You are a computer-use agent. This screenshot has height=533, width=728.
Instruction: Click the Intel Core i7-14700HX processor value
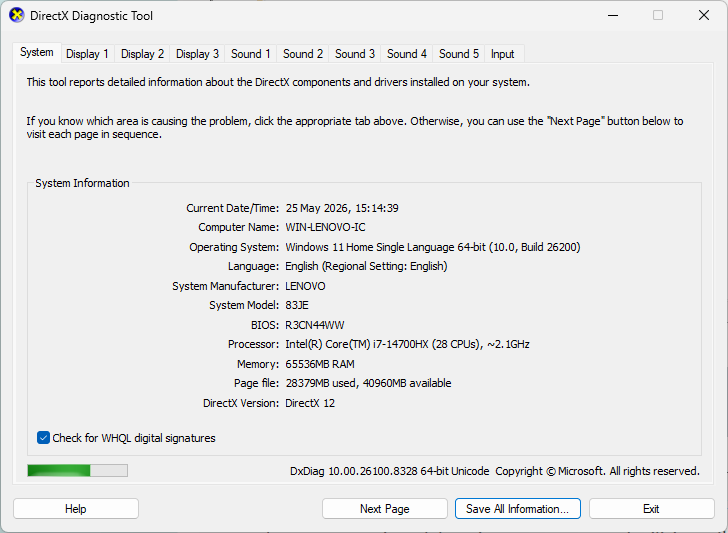(x=407, y=344)
